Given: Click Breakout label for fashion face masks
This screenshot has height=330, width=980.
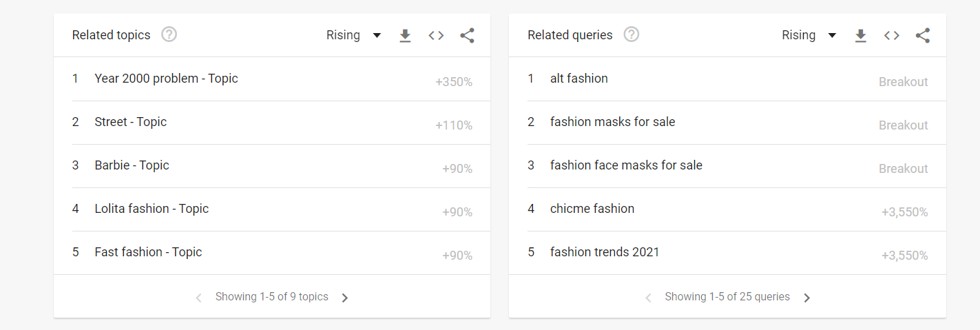Looking at the screenshot, I should (904, 169).
